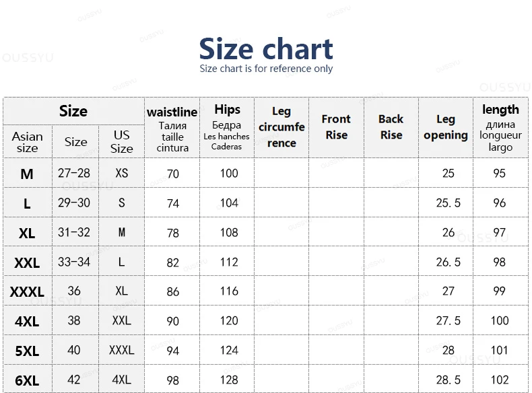Select the waistline column header
The image size is (532, 393).
[172, 129]
